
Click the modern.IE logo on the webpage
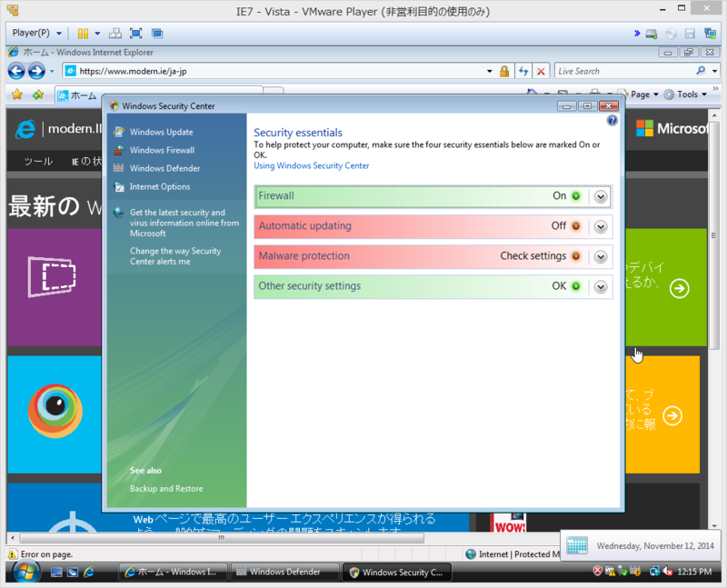tap(57, 129)
